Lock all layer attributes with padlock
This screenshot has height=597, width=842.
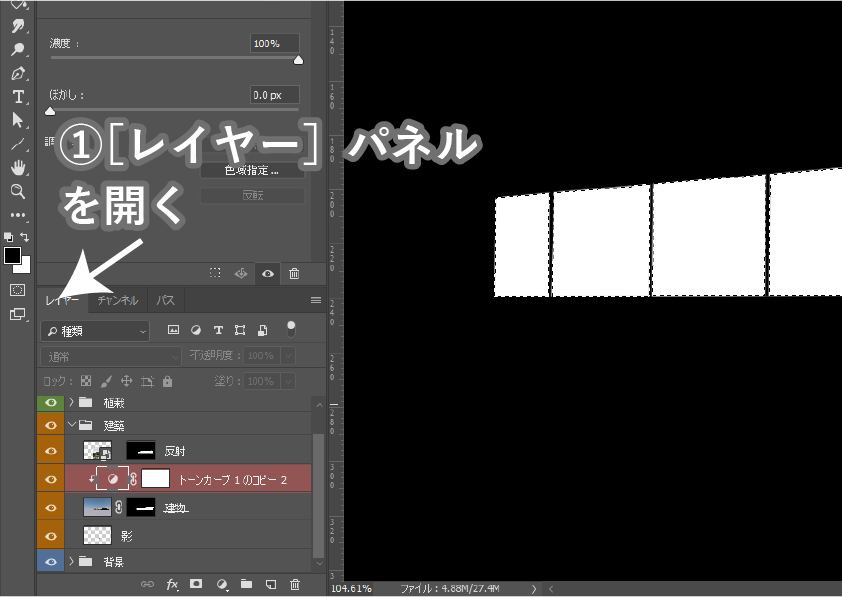(x=168, y=381)
